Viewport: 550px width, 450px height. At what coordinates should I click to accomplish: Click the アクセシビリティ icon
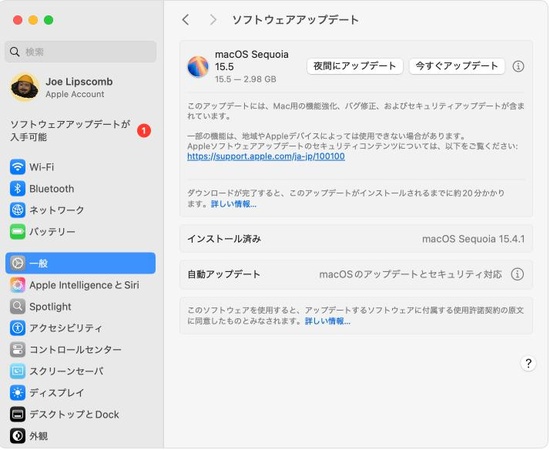[x=18, y=328]
